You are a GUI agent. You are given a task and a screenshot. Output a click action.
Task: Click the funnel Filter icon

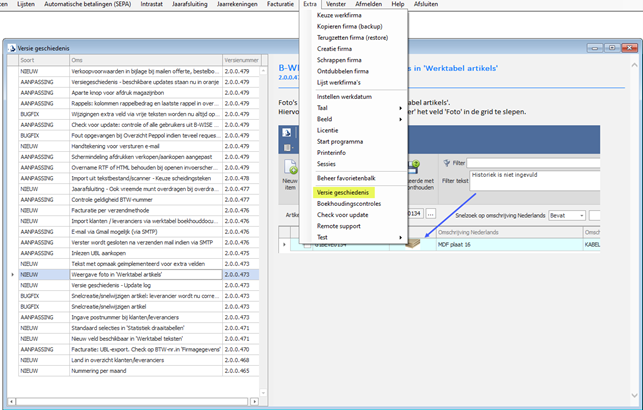coord(446,162)
